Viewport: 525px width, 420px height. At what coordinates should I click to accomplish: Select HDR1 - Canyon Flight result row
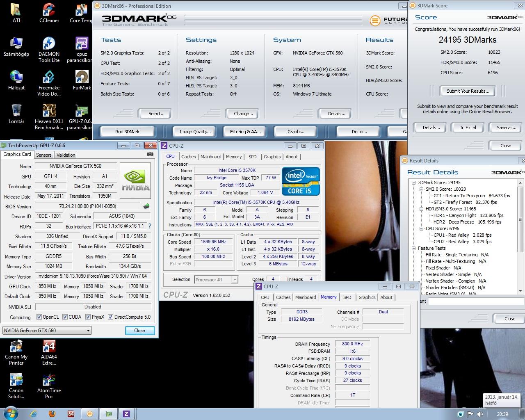click(x=468, y=215)
